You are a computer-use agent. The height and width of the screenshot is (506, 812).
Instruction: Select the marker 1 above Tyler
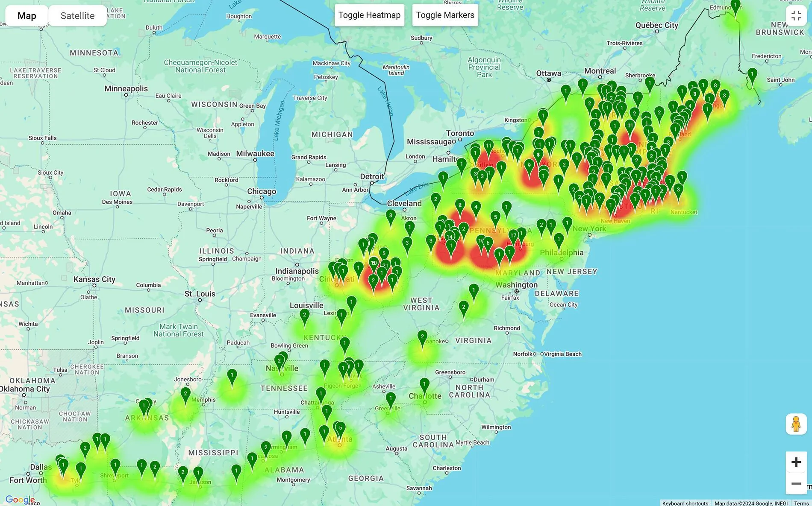pyautogui.click(x=80, y=471)
